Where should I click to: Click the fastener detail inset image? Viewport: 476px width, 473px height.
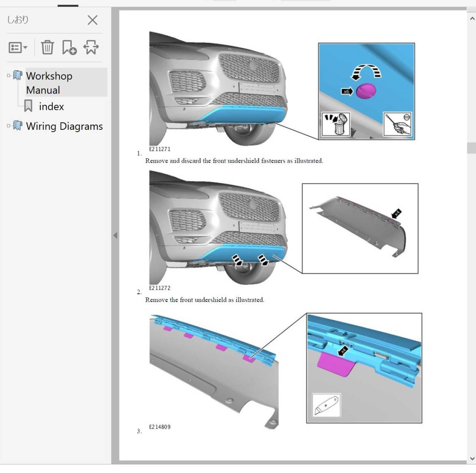pos(367,91)
